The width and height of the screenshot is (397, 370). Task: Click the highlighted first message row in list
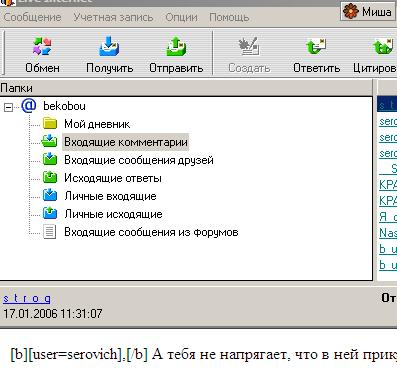[x=387, y=105]
